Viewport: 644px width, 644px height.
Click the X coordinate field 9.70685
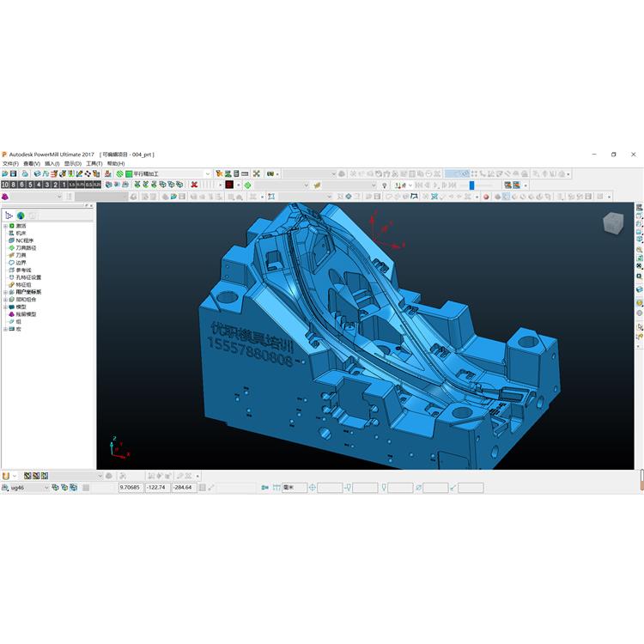tap(131, 487)
